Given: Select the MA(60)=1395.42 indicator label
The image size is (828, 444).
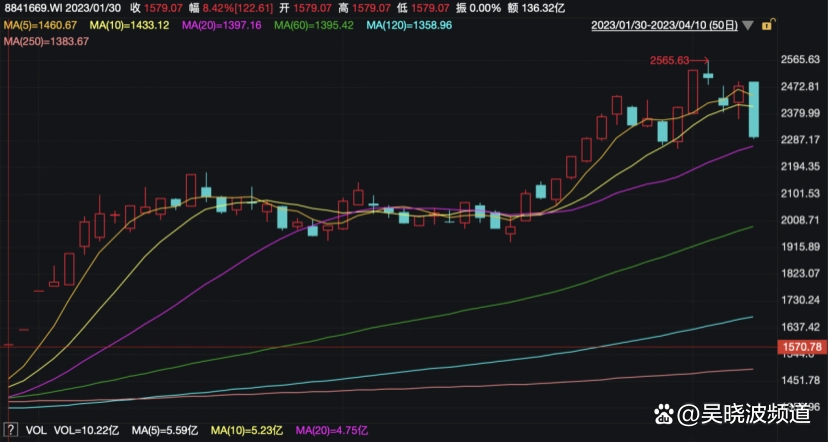Looking at the screenshot, I should (x=314, y=25).
